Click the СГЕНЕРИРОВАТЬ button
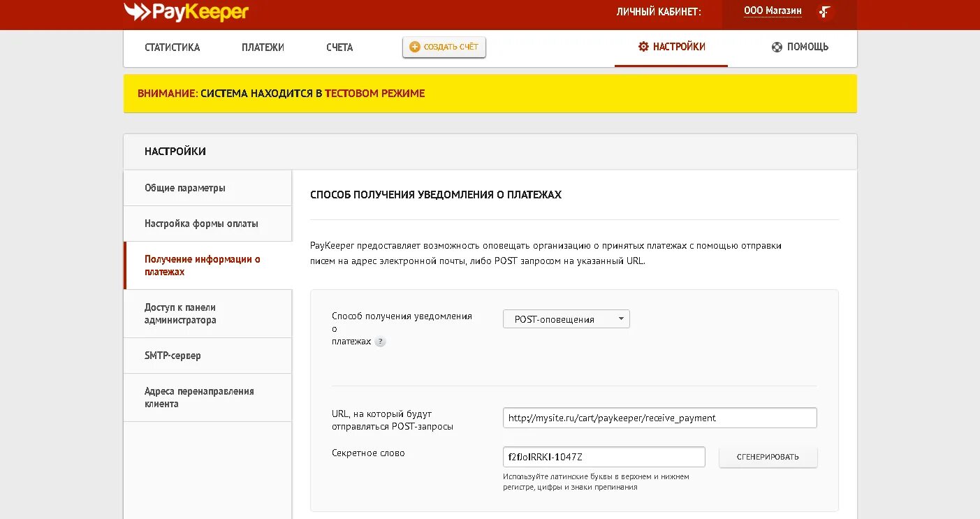Screen dimensions: 980x519 pyautogui.click(x=768, y=457)
